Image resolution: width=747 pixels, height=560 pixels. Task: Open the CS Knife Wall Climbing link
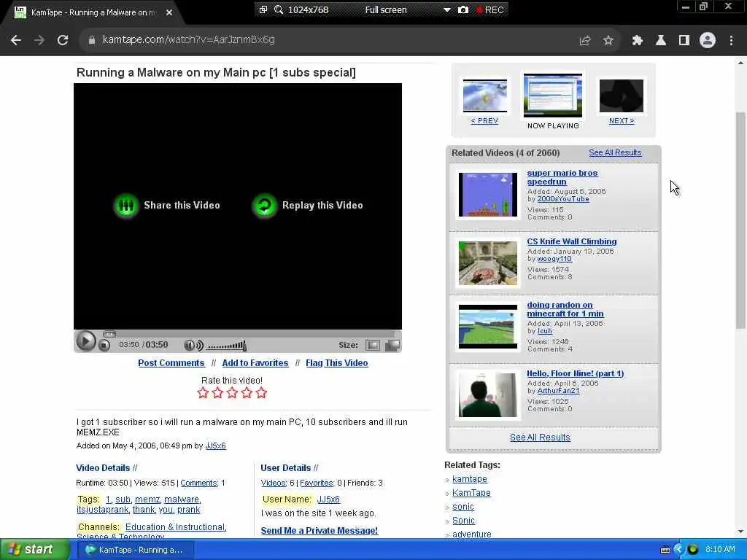[x=572, y=241]
